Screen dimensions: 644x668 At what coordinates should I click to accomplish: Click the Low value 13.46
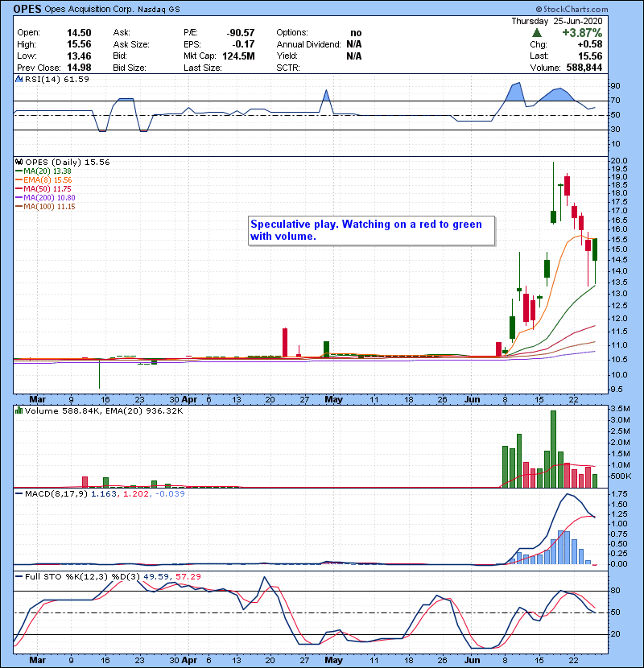[x=79, y=56]
